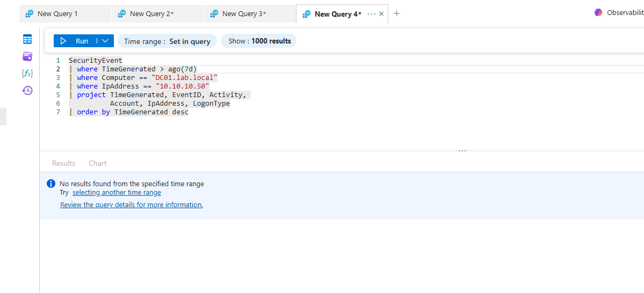Switch to New Query 3* tab
Image resolution: width=644 pixels, height=293 pixels.
250,13
